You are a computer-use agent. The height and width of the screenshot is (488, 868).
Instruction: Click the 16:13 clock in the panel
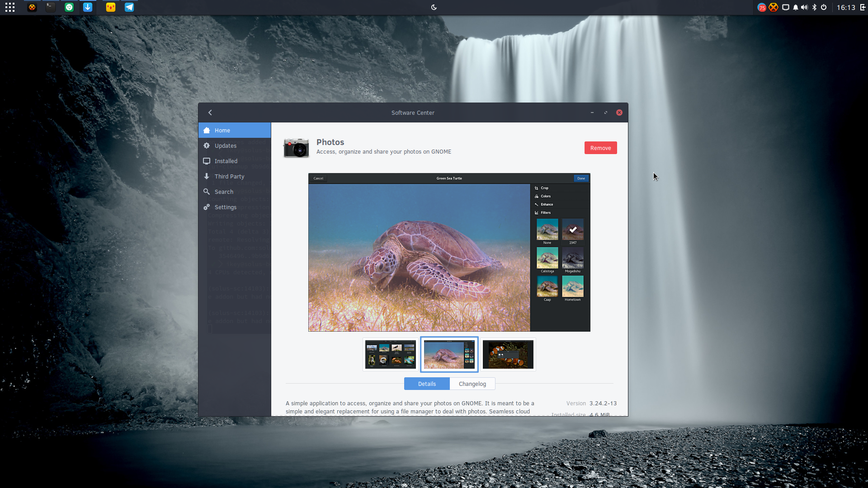pyautogui.click(x=846, y=7)
